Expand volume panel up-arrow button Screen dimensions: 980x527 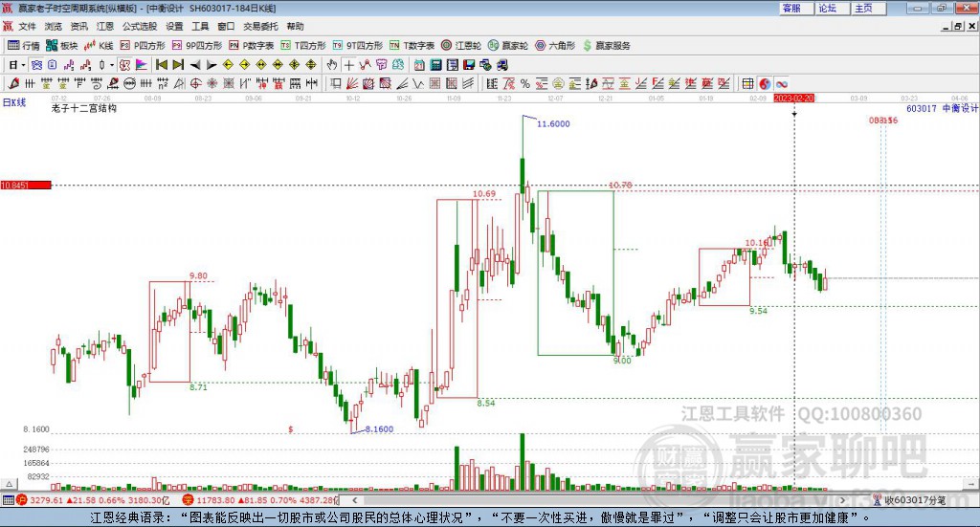[x=9, y=484]
